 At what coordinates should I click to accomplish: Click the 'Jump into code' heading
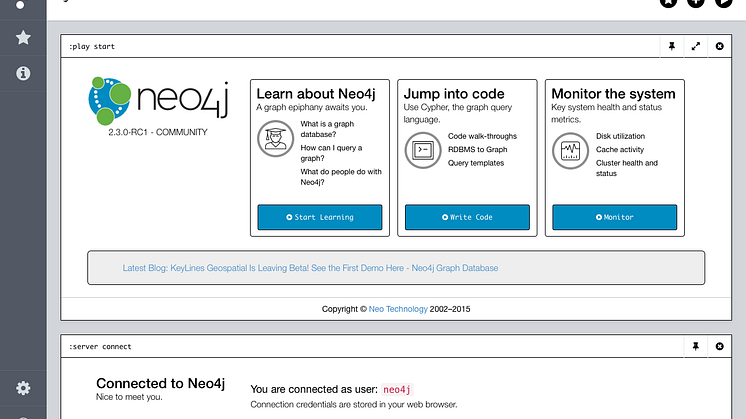[454, 94]
